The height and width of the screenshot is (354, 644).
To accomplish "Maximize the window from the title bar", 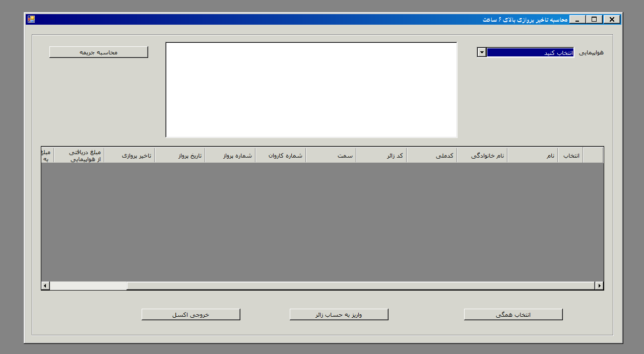I will pos(595,19).
